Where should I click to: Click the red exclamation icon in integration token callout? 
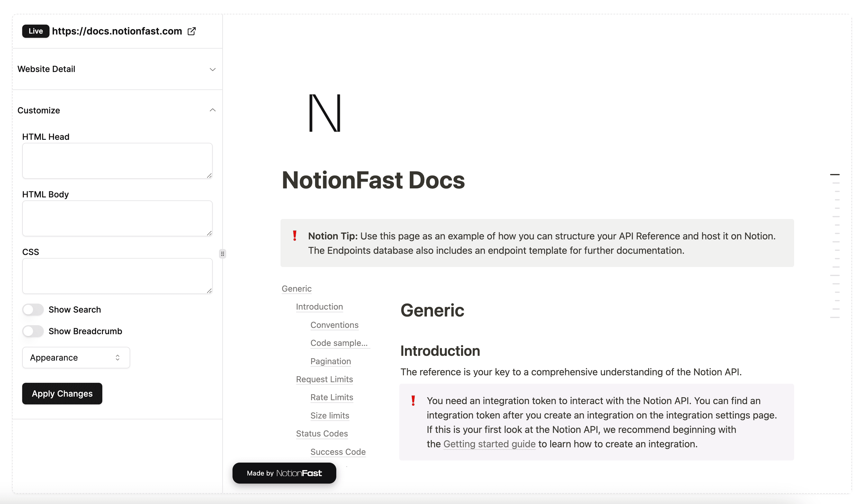tap(413, 400)
